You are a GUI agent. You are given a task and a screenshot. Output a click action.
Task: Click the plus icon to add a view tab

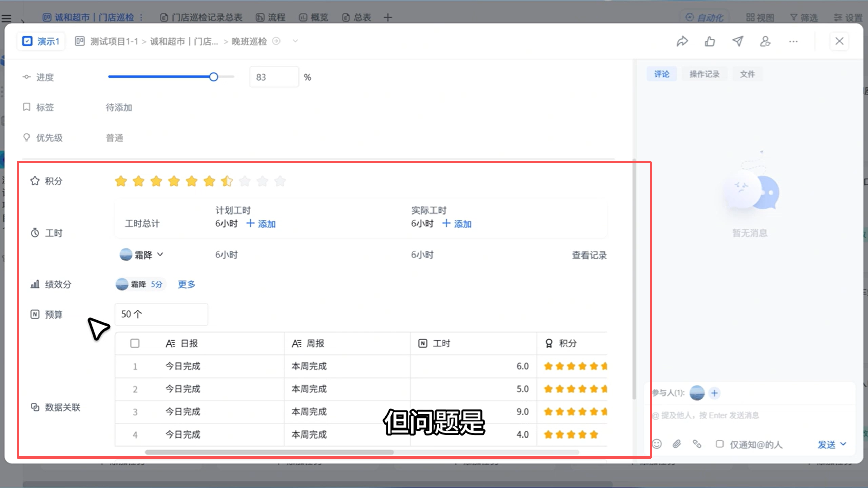coord(388,17)
